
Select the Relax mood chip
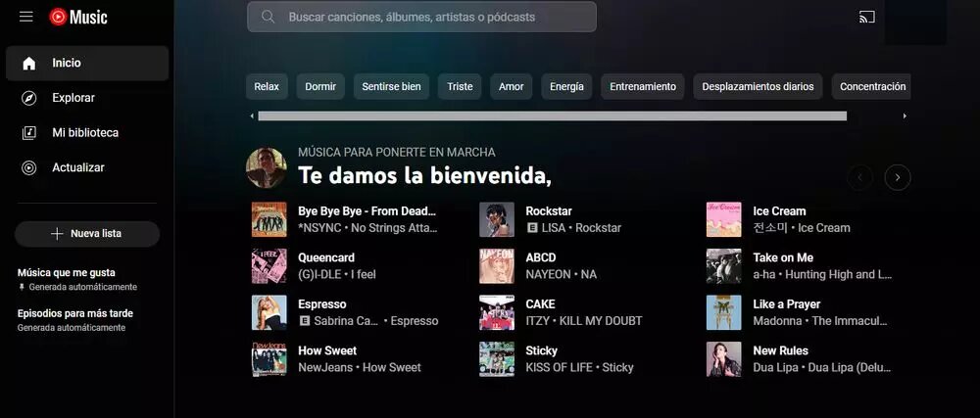coord(267,87)
